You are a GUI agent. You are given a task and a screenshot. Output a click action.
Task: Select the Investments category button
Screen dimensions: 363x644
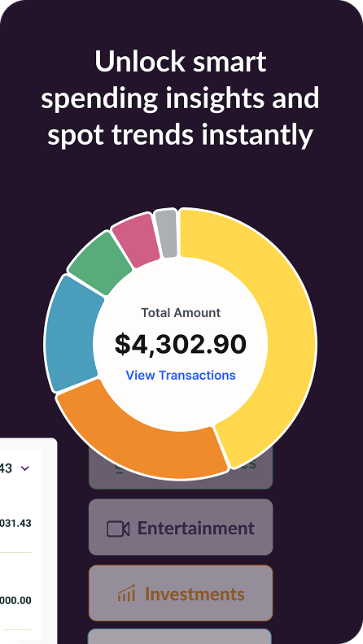(x=181, y=593)
